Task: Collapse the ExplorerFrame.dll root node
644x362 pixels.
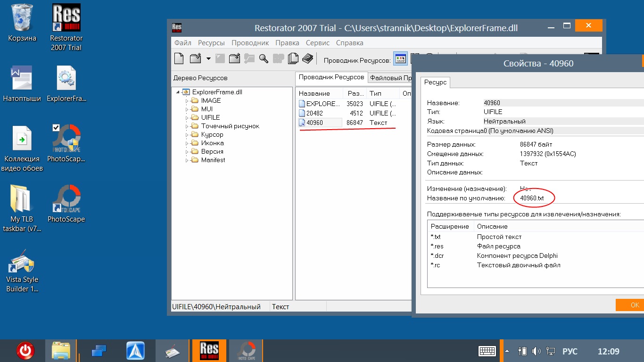Action: click(178, 92)
